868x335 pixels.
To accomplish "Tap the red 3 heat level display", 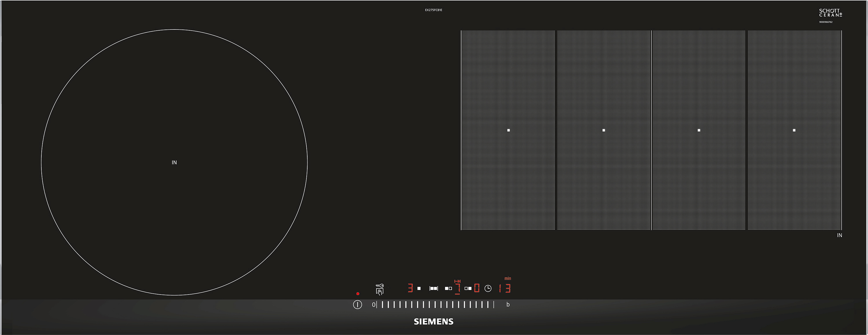I will pyautogui.click(x=410, y=288).
